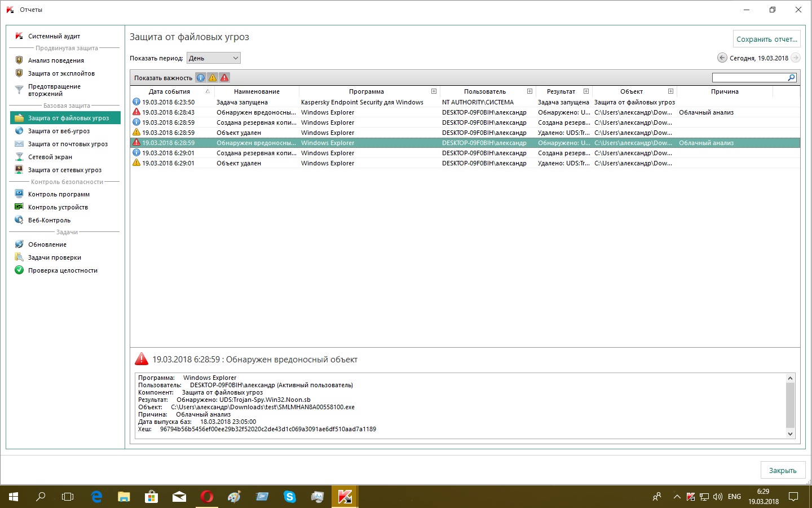Select the 6:28:59 Объект удален row
The height and width of the screenshot is (508, 812).
[x=465, y=133]
